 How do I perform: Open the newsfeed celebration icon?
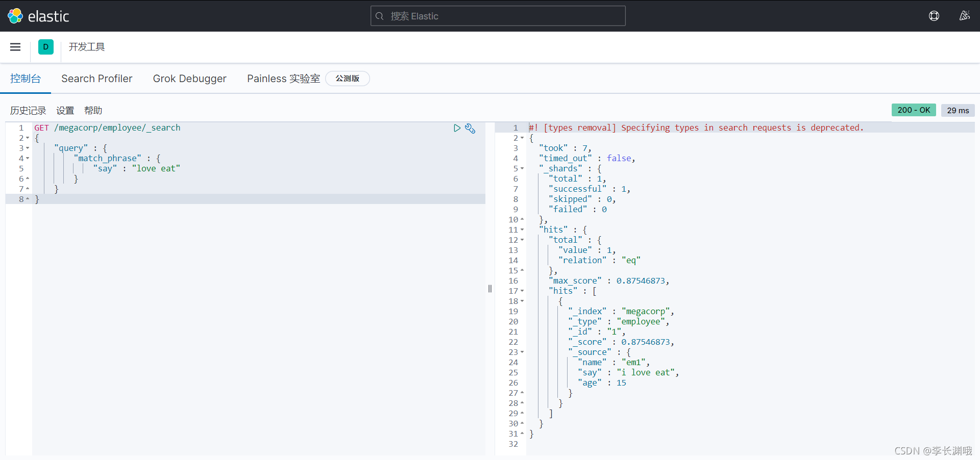[964, 16]
